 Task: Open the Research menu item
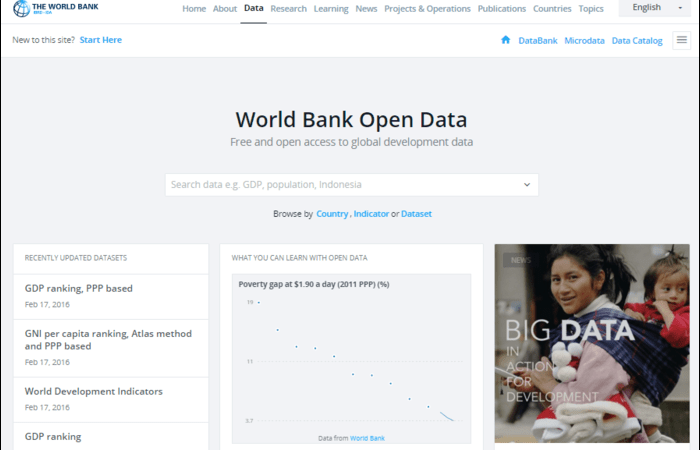pos(288,8)
